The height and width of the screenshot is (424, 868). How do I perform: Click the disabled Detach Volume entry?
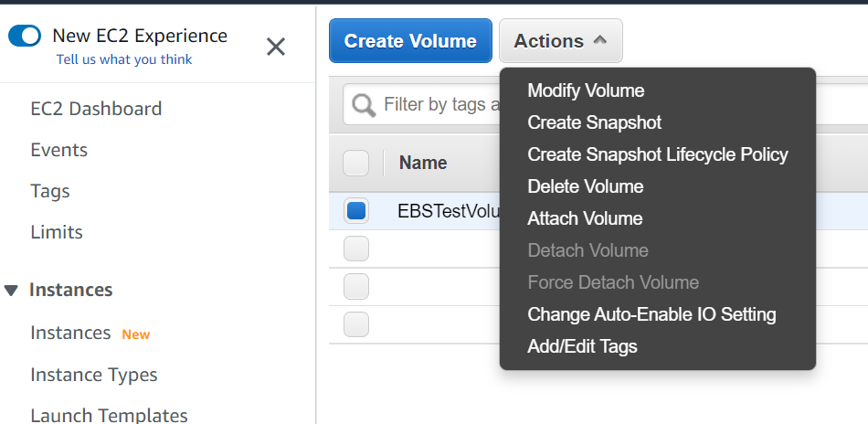[x=587, y=250]
